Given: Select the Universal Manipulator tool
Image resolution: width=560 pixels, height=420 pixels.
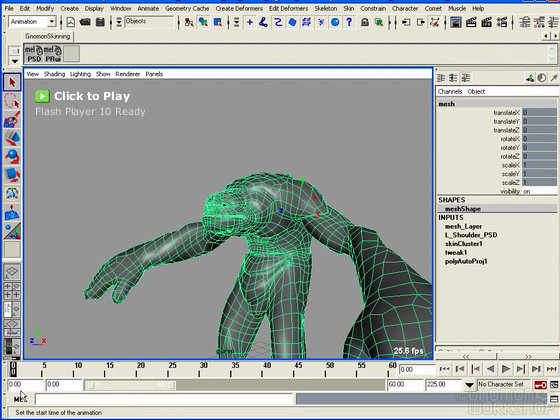Looking at the screenshot, I should pos(12,194).
